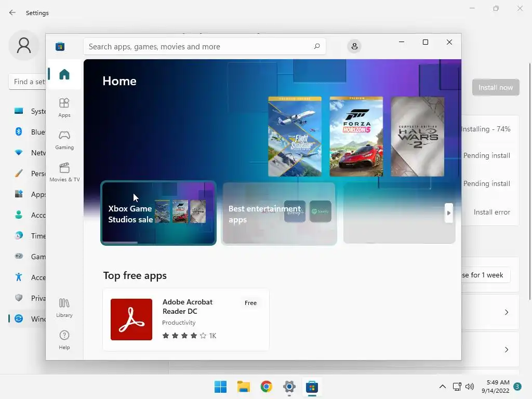Click the Install error status text

tap(491, 212)
